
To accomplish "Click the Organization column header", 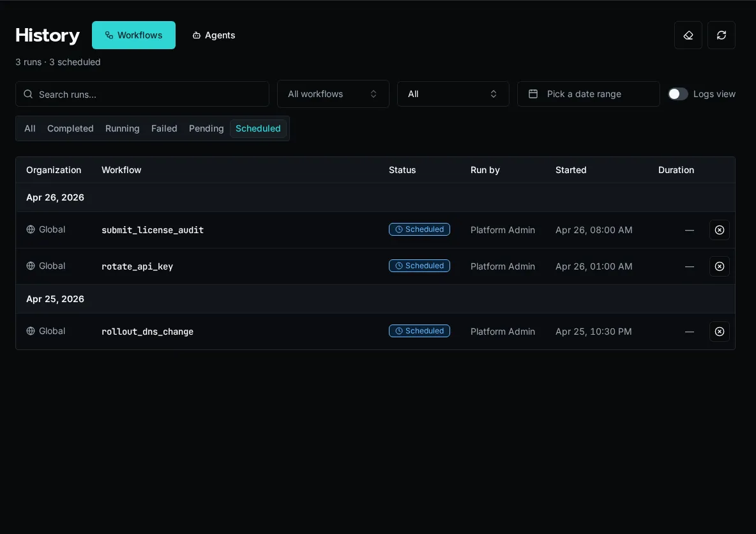I will pos(54,170).
